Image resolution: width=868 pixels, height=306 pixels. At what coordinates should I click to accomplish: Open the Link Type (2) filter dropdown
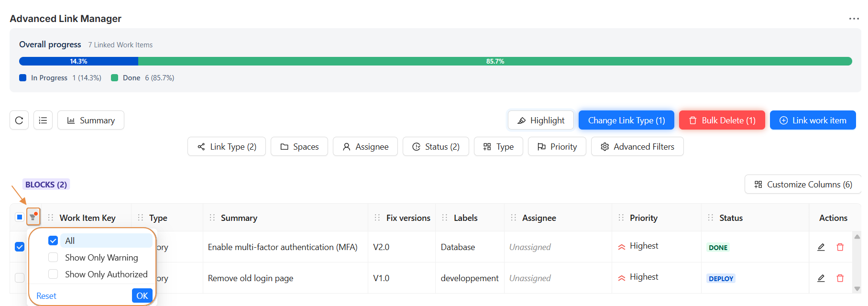(x=227, y=147)
